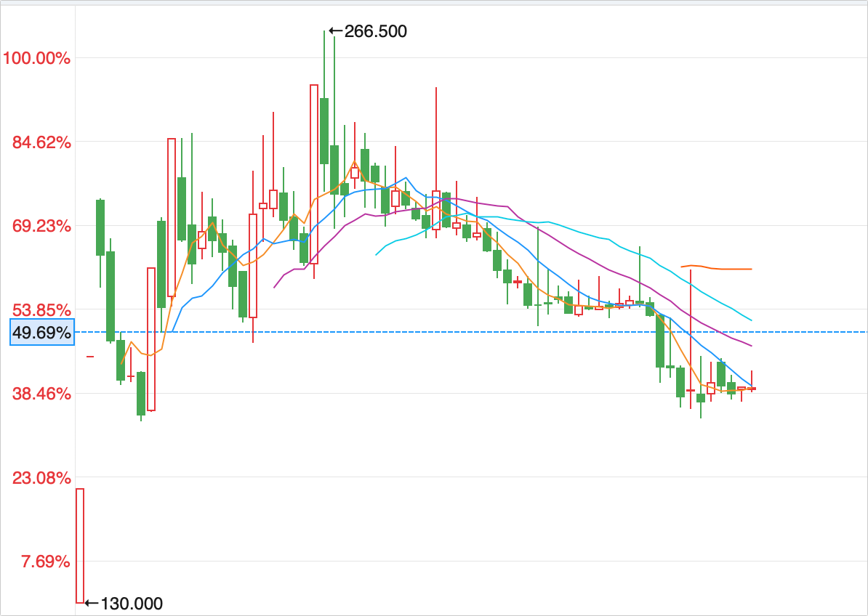
Task: Select the tall hollow red candle topping near 84.62%
Action: [x=172, y=218]
